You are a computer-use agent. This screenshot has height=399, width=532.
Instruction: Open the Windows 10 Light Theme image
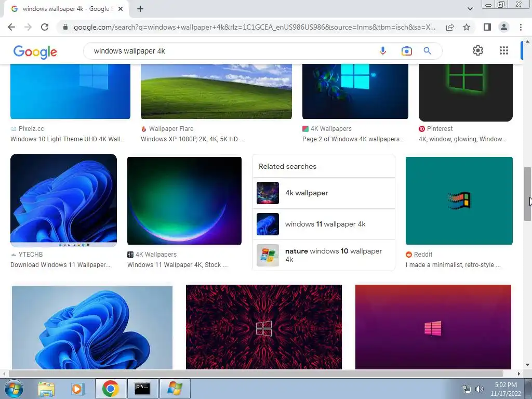tap(70, 91)
